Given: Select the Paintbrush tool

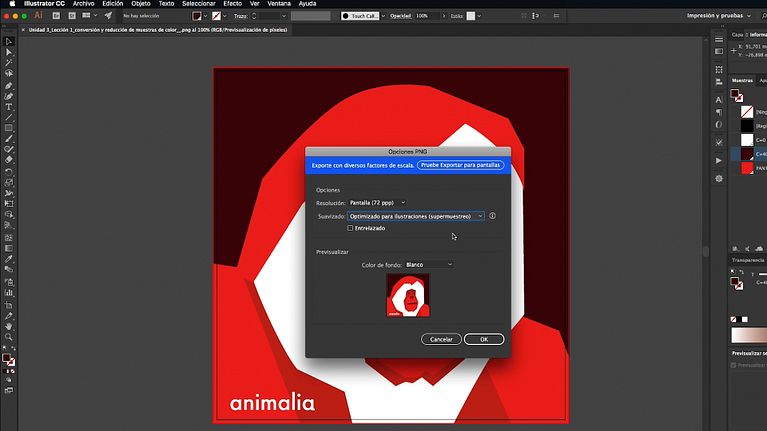Looking at the screenshot, I should click(x=8, y=139).
